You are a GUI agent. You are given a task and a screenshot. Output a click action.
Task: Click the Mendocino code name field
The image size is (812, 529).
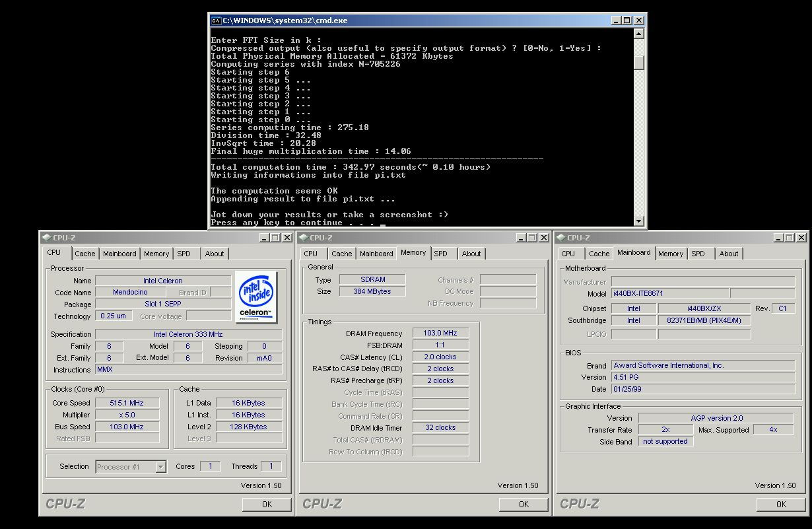(x=129, y=293)
